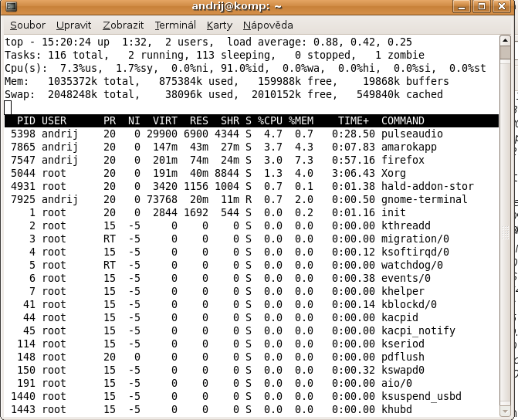Close the andrij@komp terminal window
The width and height of the screenshot is (518, 420).
tap(502, 6)
